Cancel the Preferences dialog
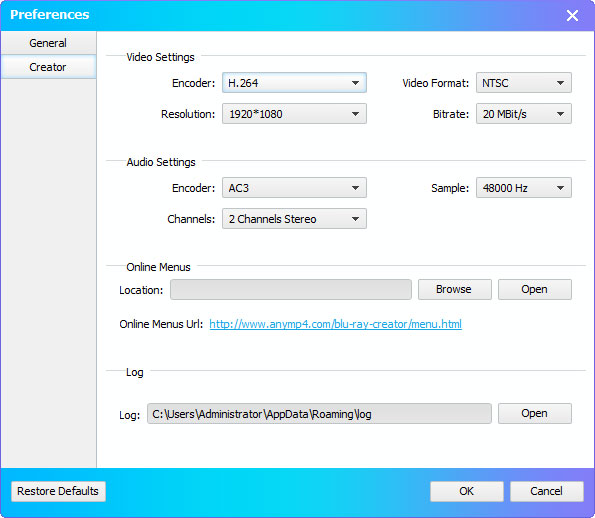The height and width of the screenshot is (518, 595). 546,491
